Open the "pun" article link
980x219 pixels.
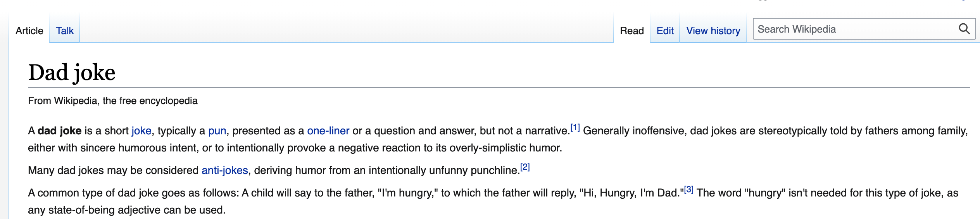tap(217, 131)
